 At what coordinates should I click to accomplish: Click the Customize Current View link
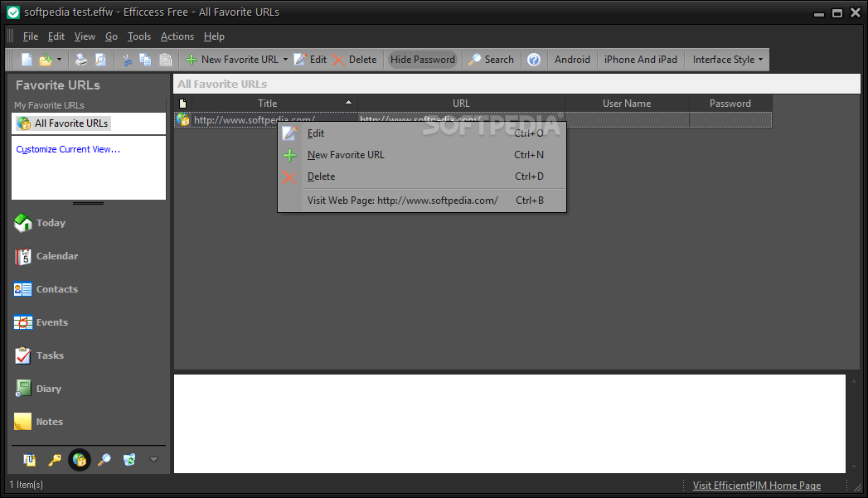click(68, 149)
